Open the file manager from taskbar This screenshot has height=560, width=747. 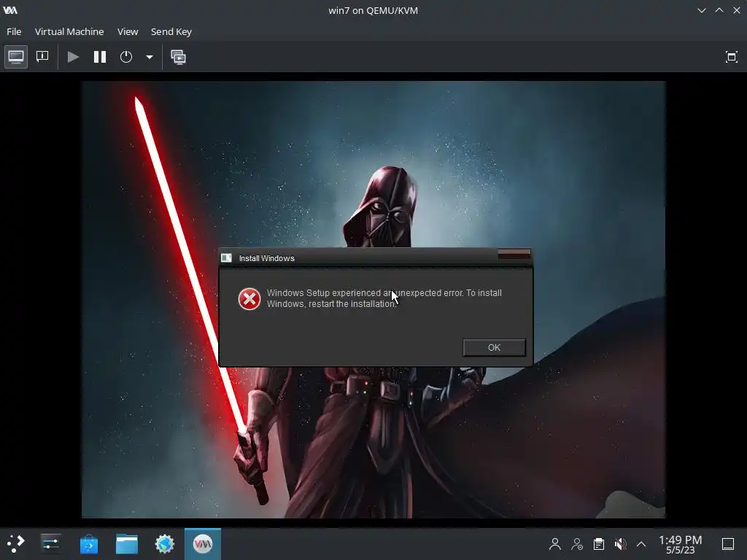click(x=127, y=544)
